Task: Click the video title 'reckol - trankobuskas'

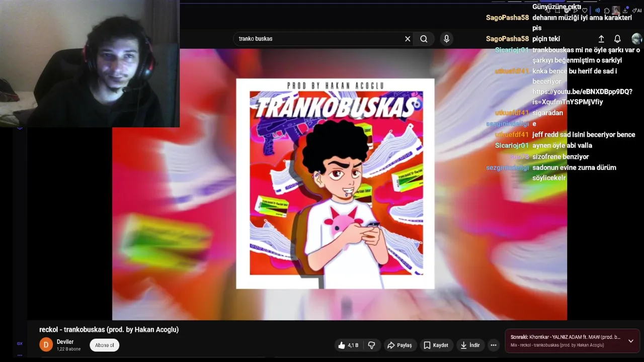Action: 109,330
